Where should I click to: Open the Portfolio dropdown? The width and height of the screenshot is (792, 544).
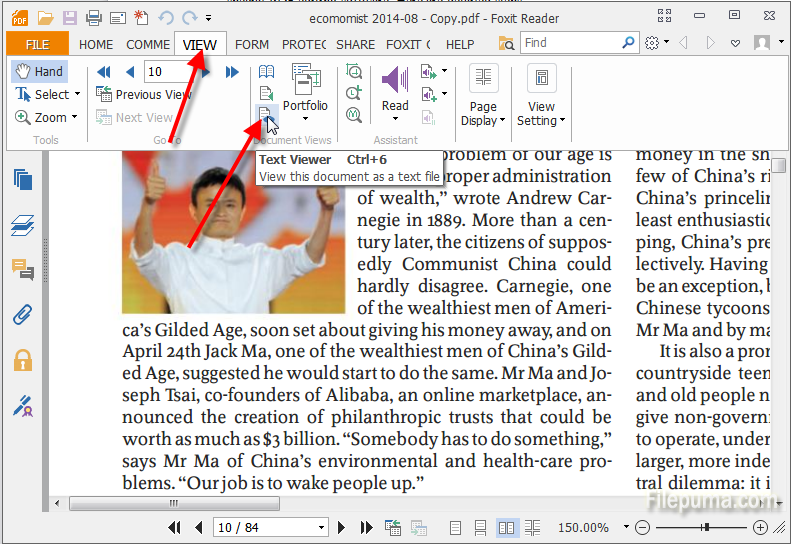305,105
